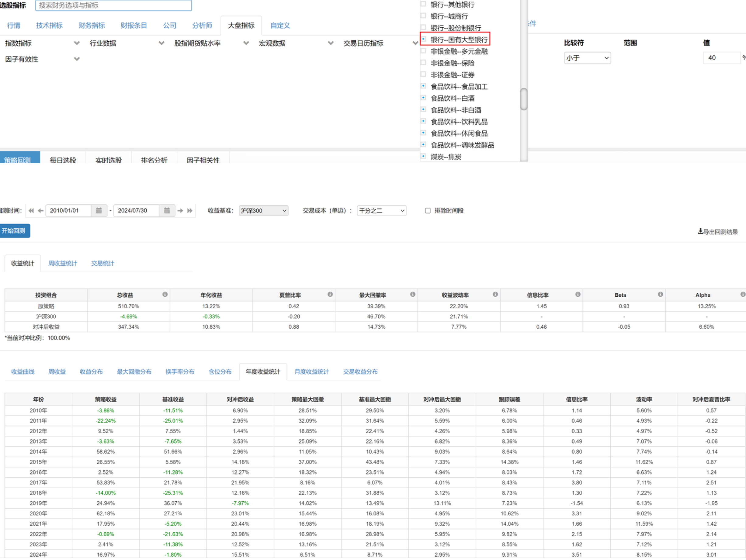Check 非银金融--保险 industry option

pos(423,63)
